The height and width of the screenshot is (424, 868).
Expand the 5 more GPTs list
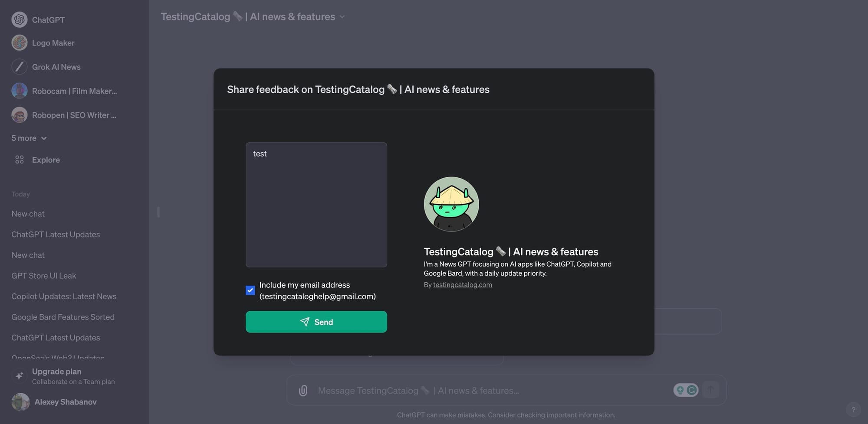[x=29, y=138]
